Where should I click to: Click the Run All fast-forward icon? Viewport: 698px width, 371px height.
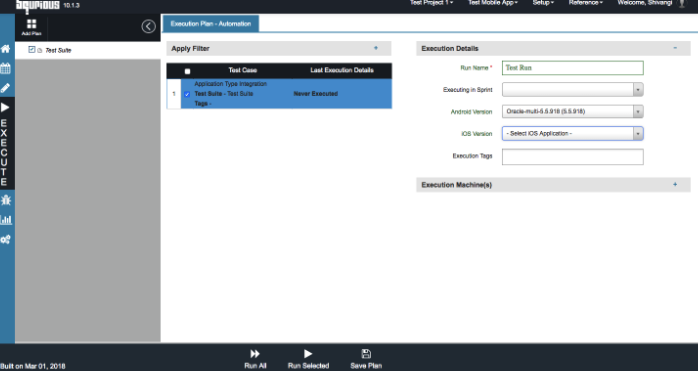pyautogui.click(x=255, y=354)
